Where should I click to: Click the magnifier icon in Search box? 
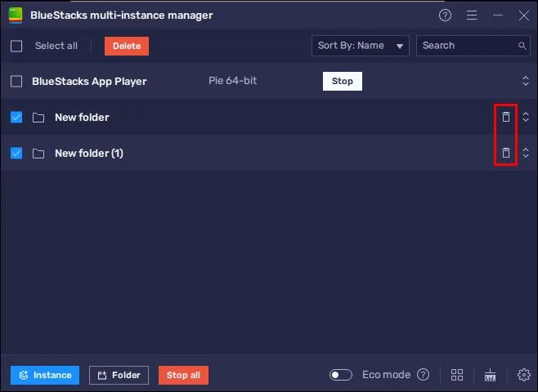tap(522, 46)
